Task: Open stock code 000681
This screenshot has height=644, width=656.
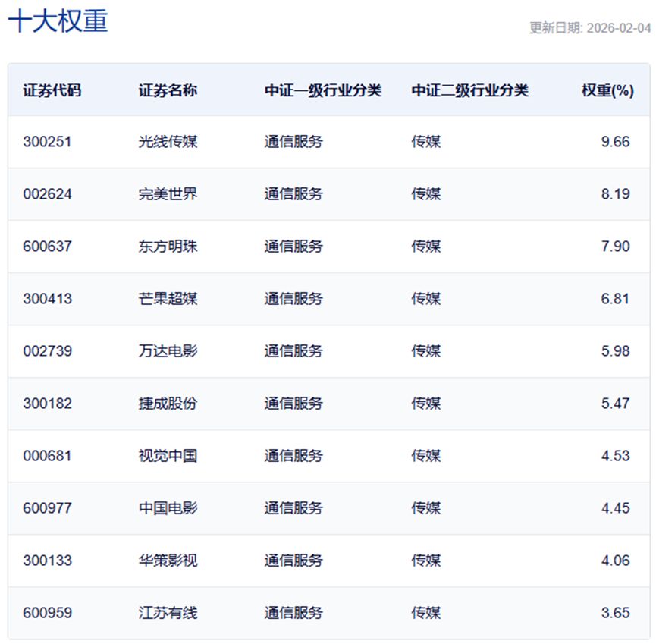Action: (47, 456)
